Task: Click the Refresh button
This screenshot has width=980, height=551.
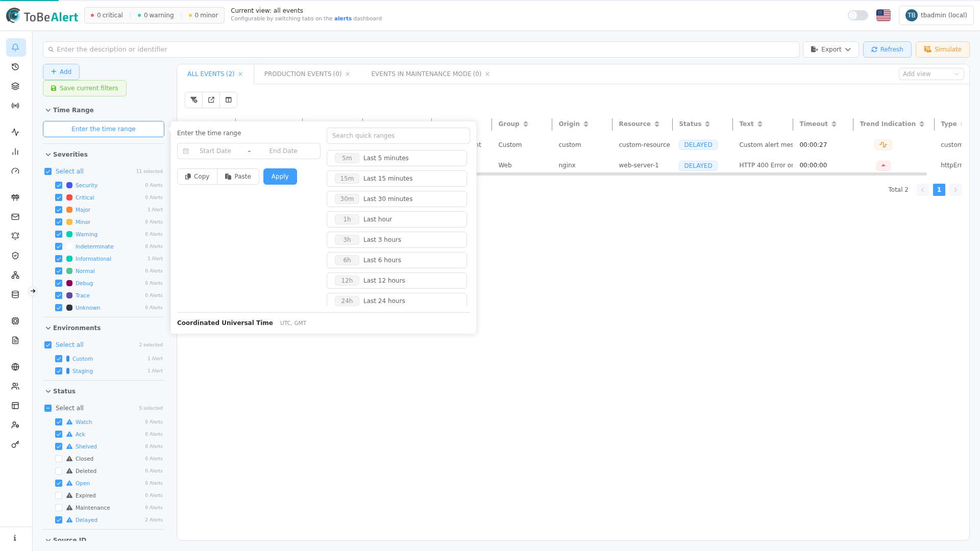Action: [887, 49]
